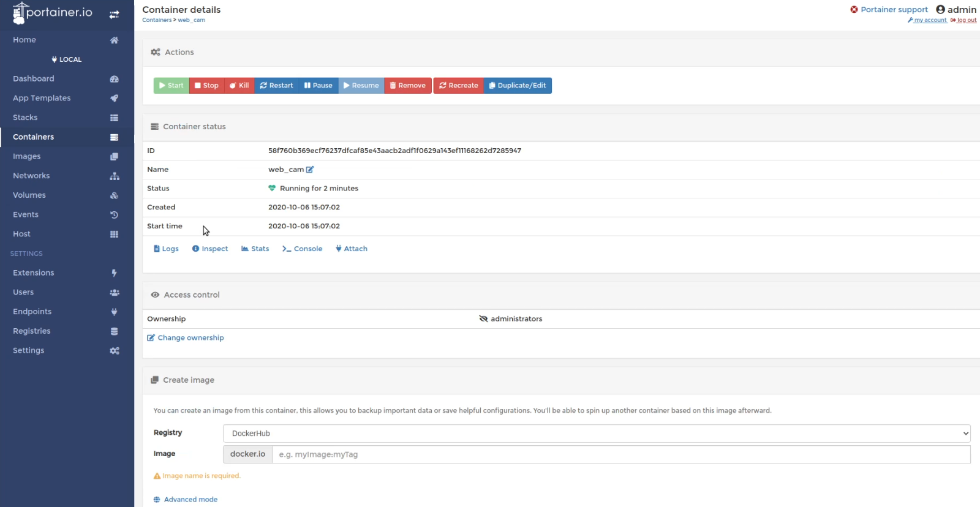Click the admin user avatar icon
The height and width of the screenshot is (507, 980).
coord(940,9)
